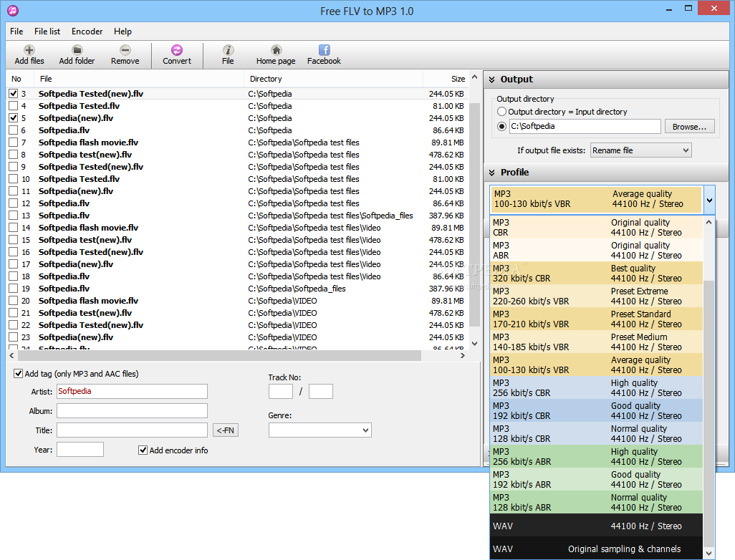Click the app icon in the title bar

point(13,10)
